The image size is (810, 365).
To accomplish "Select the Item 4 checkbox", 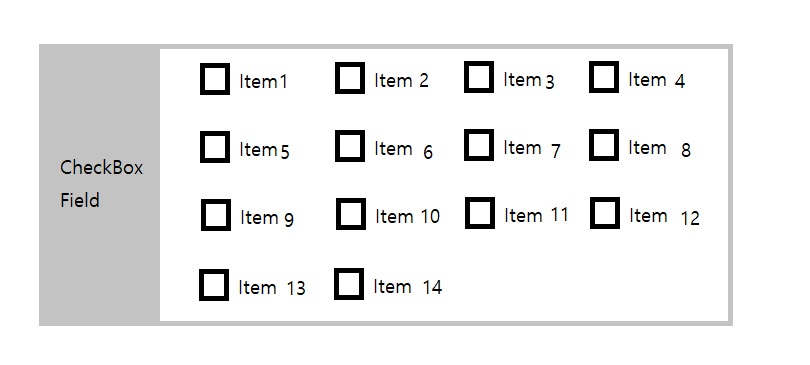I will click(x=604, y=77).
